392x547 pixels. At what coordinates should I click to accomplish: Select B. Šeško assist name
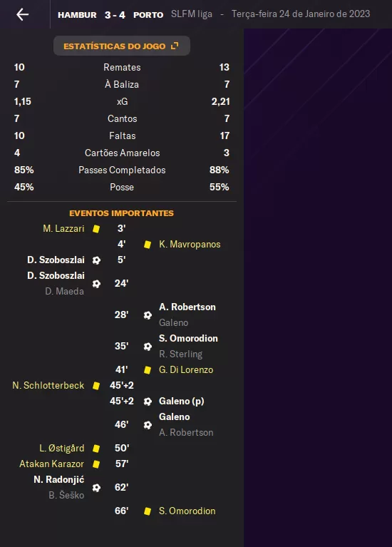click(x=66, y=496)
